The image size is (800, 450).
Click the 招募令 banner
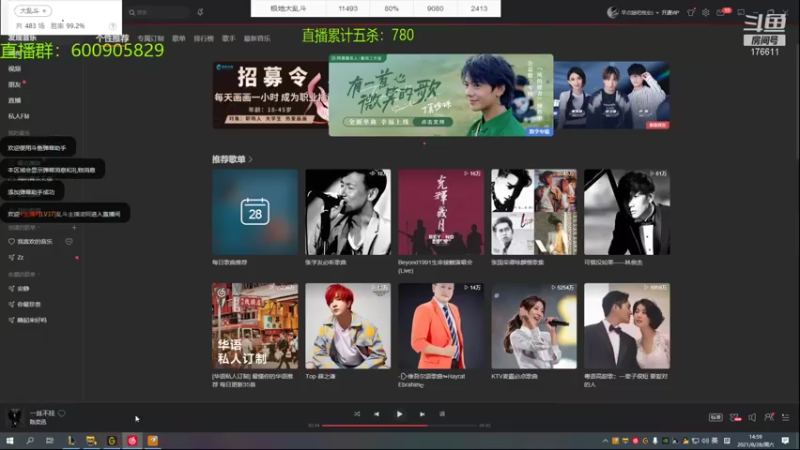270,95
